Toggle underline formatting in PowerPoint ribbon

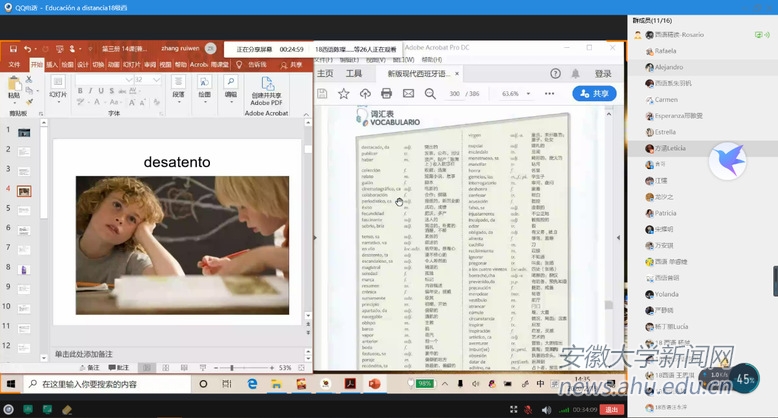101,91
